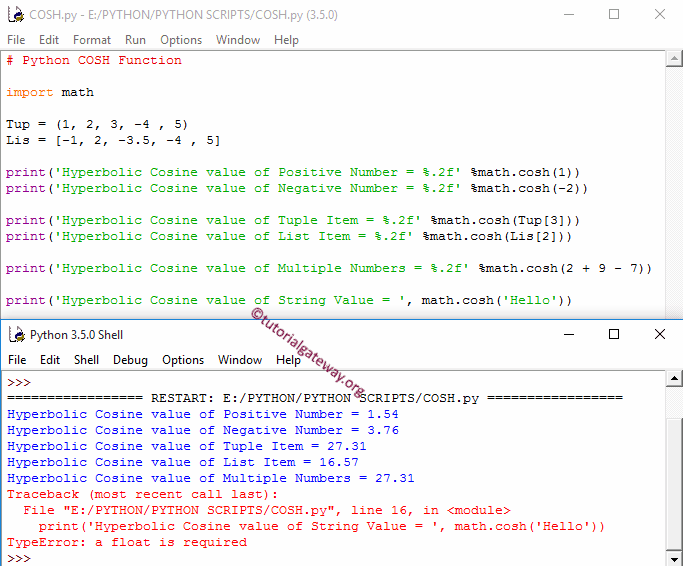Open Run menu in editor window
Screen dimensions: 683x566
(135, 40)
